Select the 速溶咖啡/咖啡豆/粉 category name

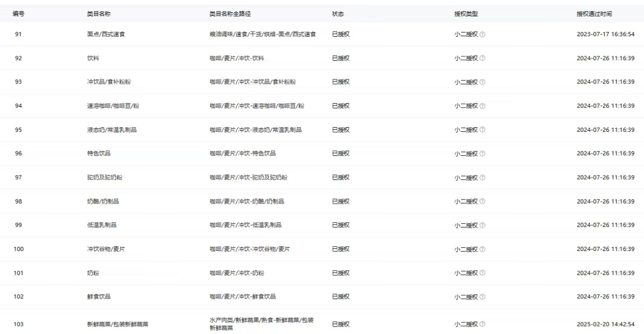click(x=113, y=106)
